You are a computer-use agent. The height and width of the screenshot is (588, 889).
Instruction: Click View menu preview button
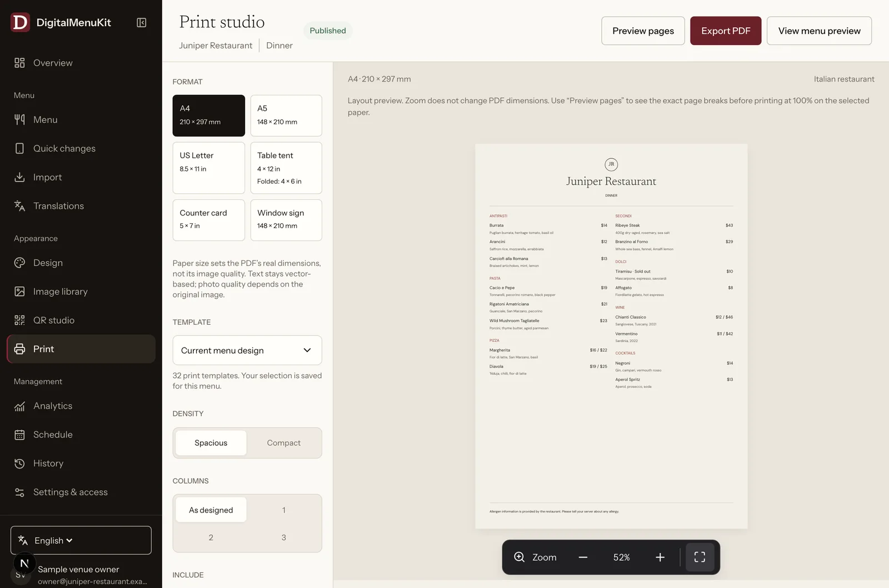(819, 31)
